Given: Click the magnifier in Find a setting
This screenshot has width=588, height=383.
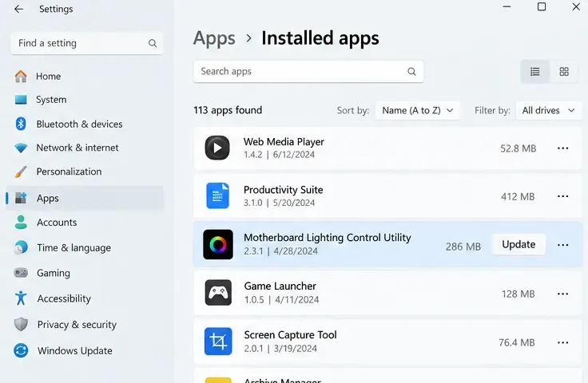Looking at the screenshot, I should (153, 43).
